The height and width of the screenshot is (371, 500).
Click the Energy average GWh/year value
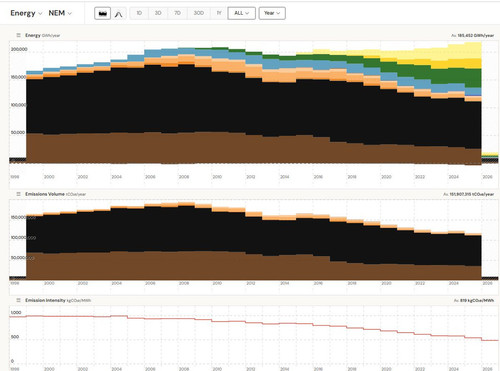coord(473,35)
